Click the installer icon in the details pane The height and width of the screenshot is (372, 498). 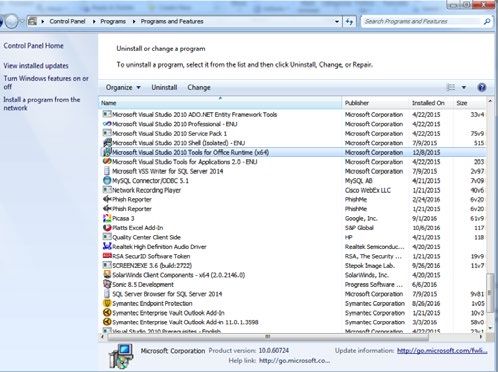(x=121, y=356)
